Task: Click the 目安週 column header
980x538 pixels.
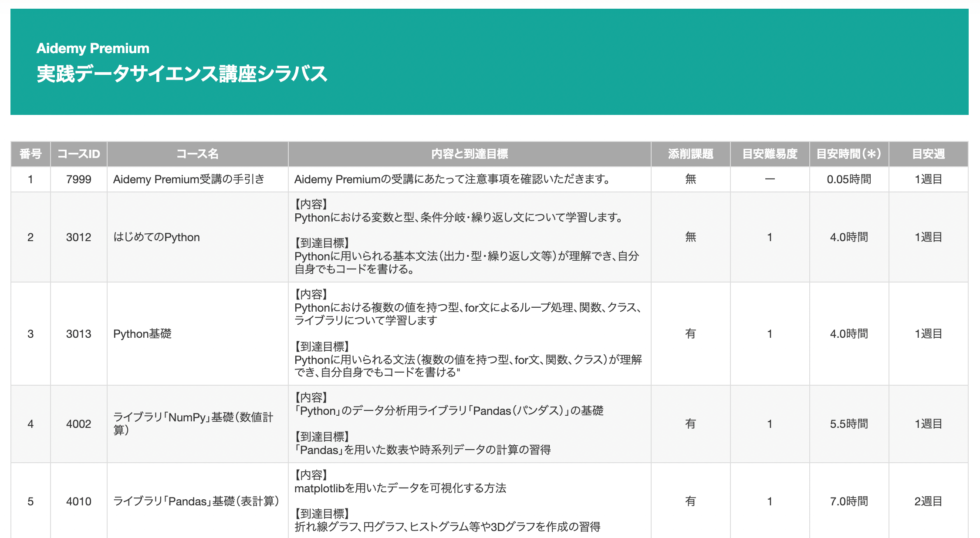Action: click(x=928, y=154)
